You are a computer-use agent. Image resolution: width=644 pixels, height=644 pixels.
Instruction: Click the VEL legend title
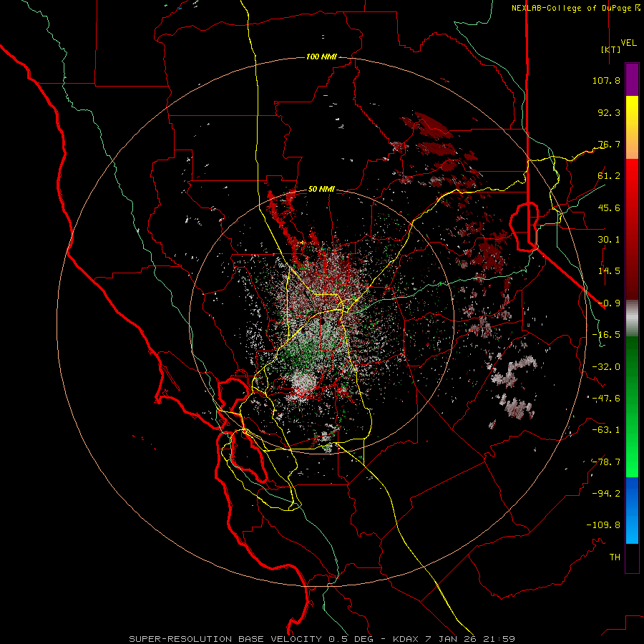pos(628,43)
